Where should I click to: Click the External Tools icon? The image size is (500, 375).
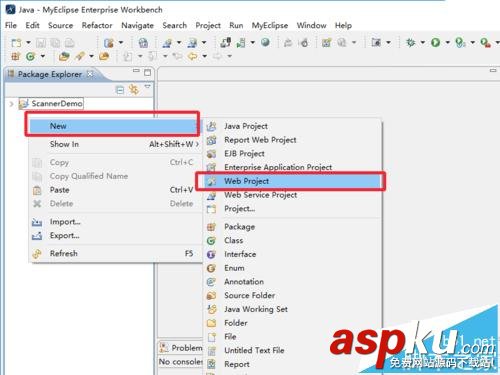click(485, 42)
